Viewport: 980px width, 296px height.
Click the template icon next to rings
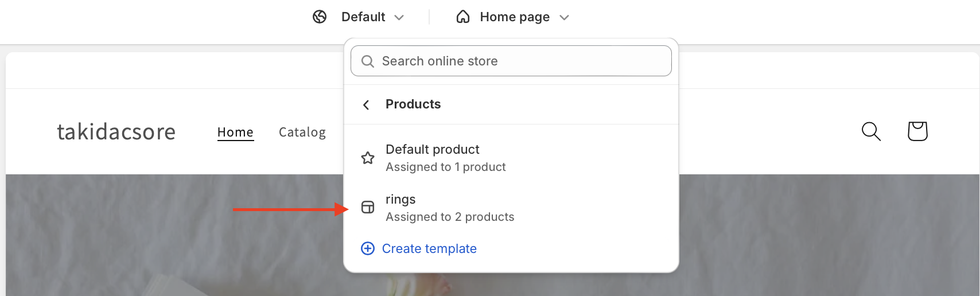coord(368,207)
